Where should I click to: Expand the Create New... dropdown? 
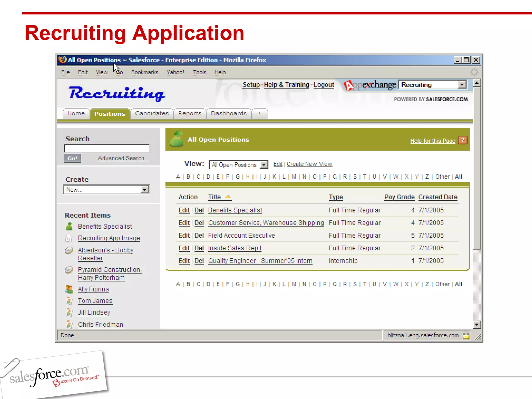coord(145,190)
